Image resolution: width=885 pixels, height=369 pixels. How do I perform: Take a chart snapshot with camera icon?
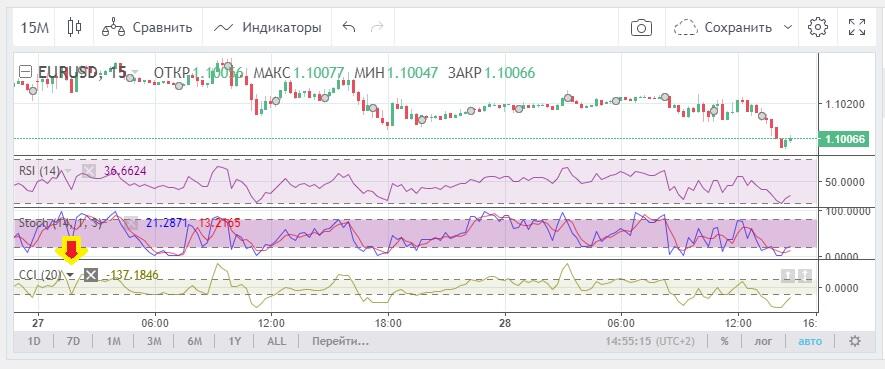[x=641, y=27]
